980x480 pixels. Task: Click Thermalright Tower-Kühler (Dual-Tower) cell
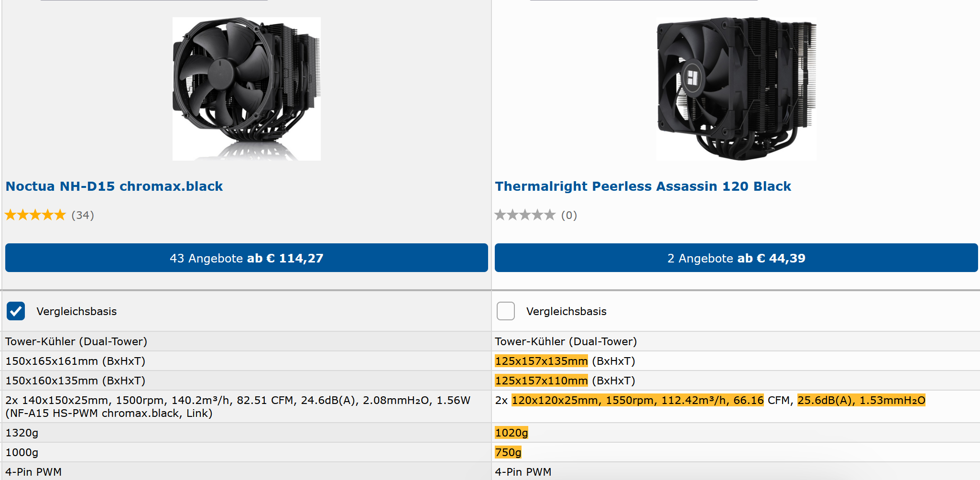click(x=736, y=341)
